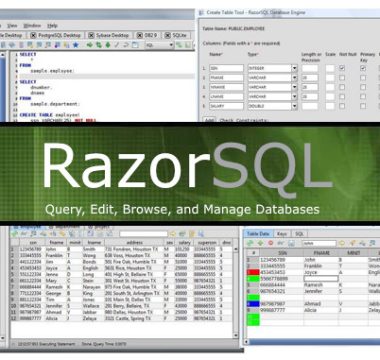
Task: Click scroll-down arrow of results grid scrollbar
Action: point(236,335)
